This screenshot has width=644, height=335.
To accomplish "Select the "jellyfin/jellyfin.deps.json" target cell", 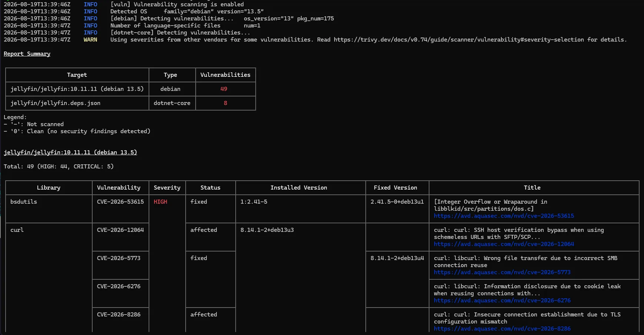I will (x=55, y=103).
